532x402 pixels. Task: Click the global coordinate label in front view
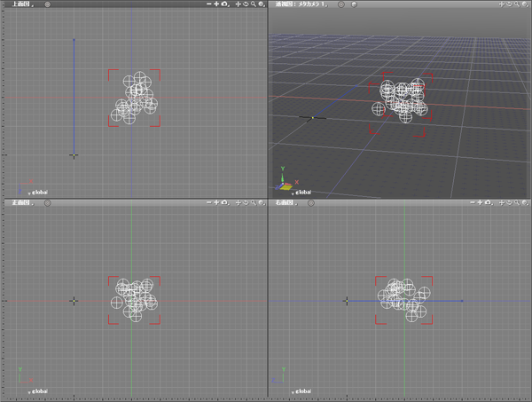pyautogui.click(x=41, y=391)
